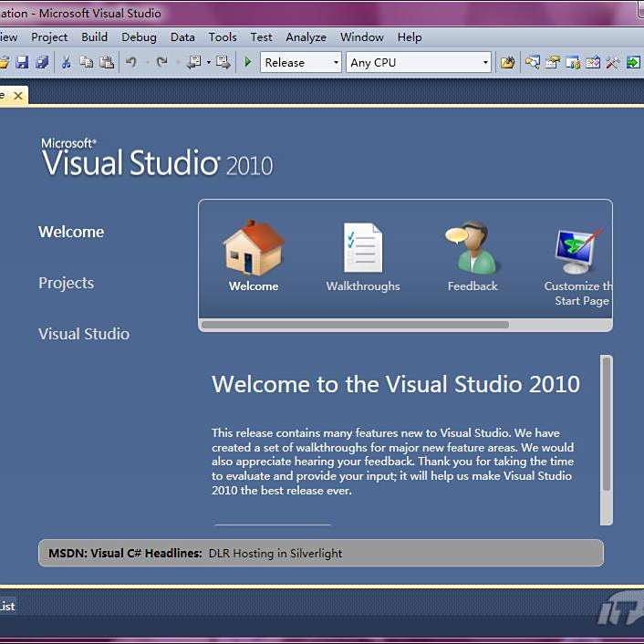Click the Feedback person icon

click(x=472, y=248)
